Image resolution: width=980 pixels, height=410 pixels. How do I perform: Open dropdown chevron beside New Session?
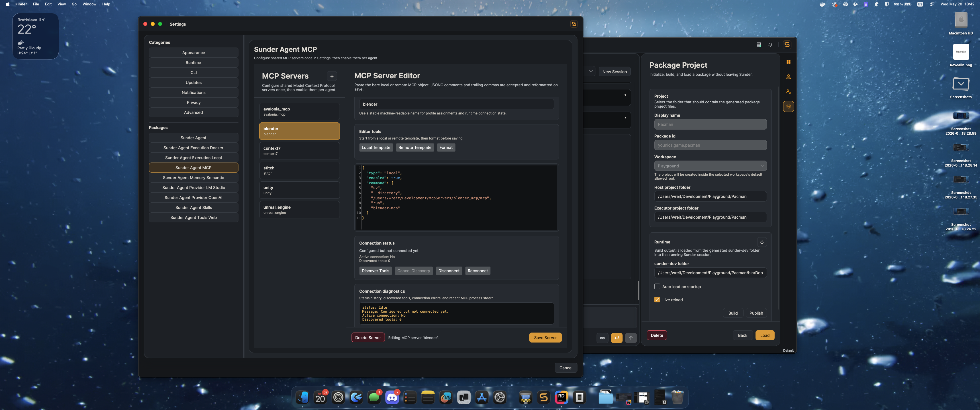[591, 71]
